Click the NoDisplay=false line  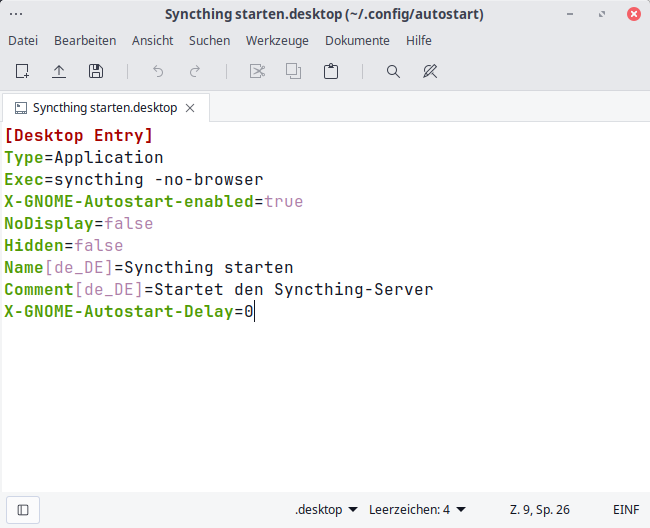[x=79, y=223]
